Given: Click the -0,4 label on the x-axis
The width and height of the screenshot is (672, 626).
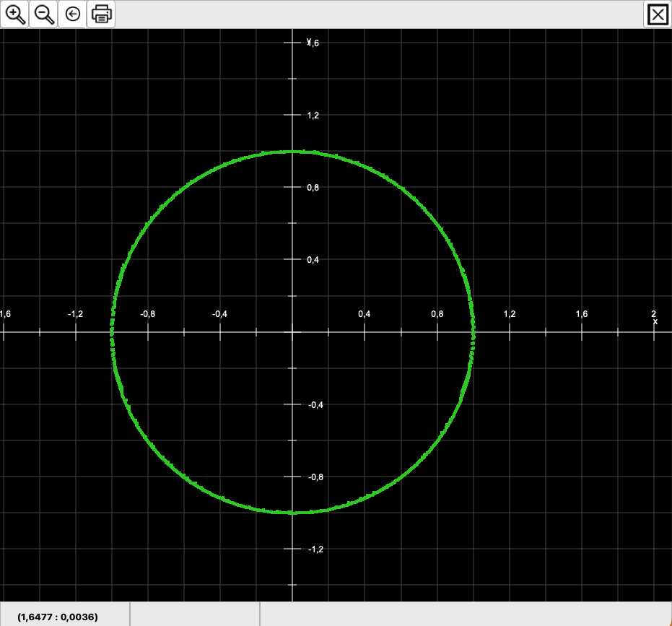Looking at the screenshot, I should click(x=220, y=314).
